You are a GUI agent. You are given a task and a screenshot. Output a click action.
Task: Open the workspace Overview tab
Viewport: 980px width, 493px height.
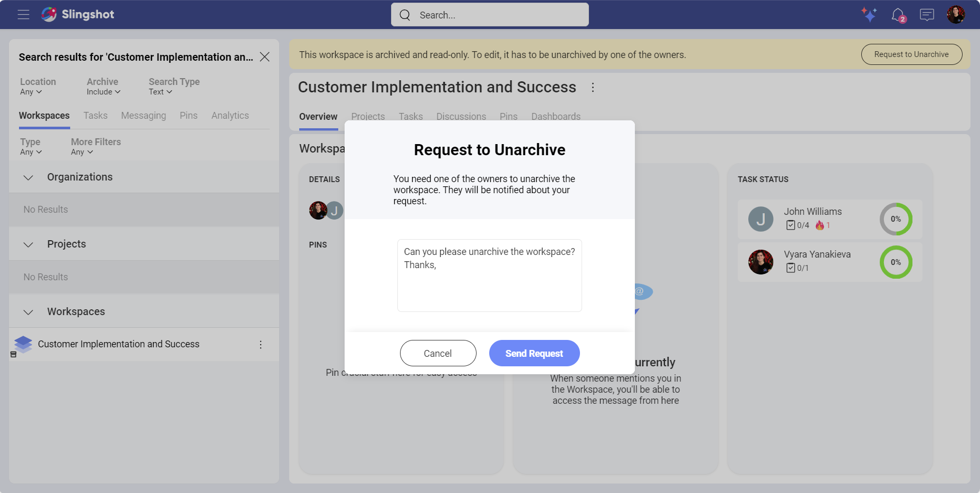coord(318,117)
